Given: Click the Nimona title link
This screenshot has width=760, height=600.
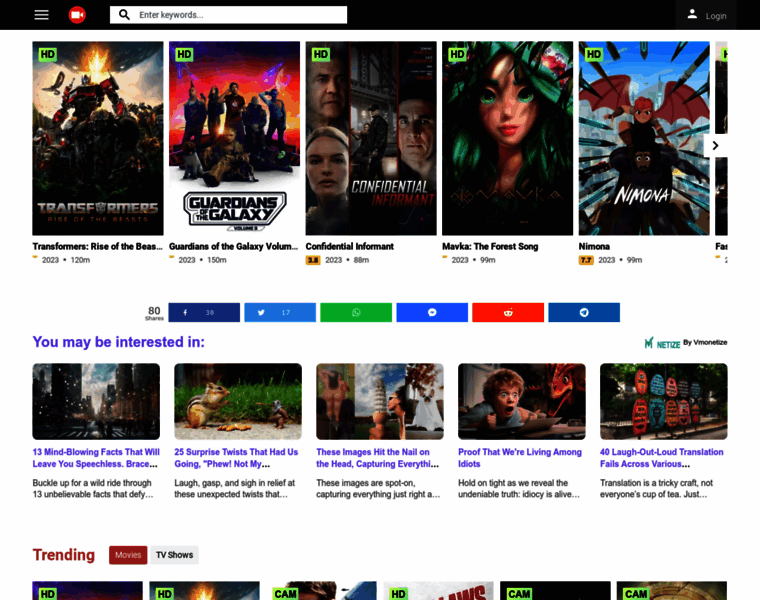Looking at the screenshot, I should pos(594,246).
